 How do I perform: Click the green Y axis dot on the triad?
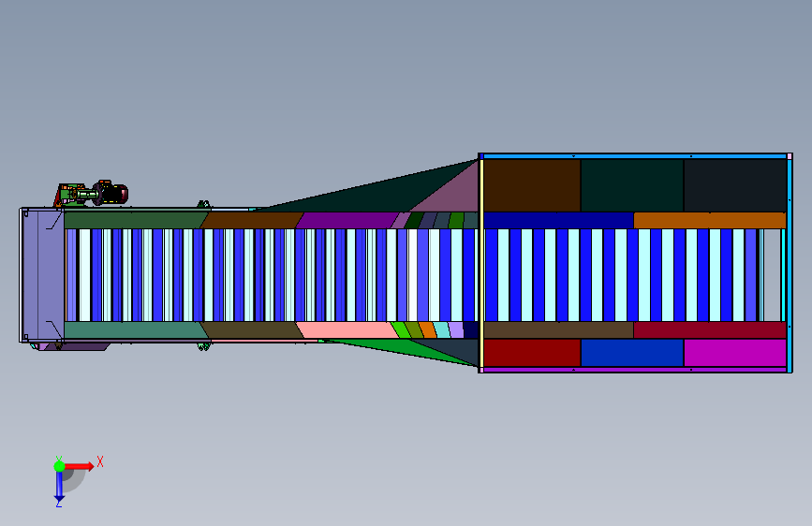coord(60,466)
